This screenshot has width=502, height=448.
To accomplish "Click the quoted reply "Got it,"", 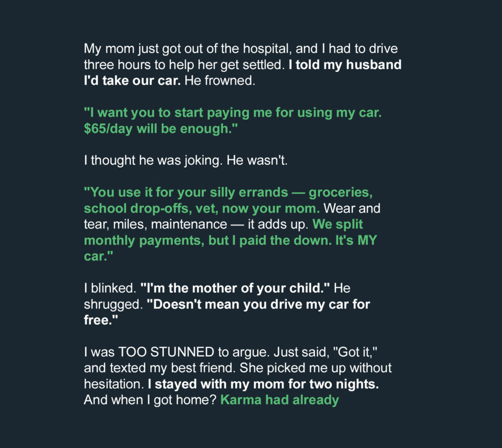I will 355,352.
